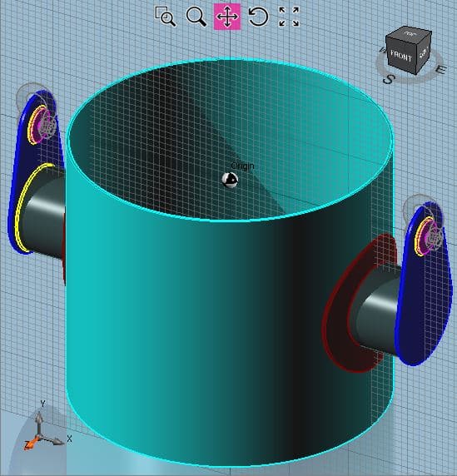Click the E compass direction marker

[441, 70]
